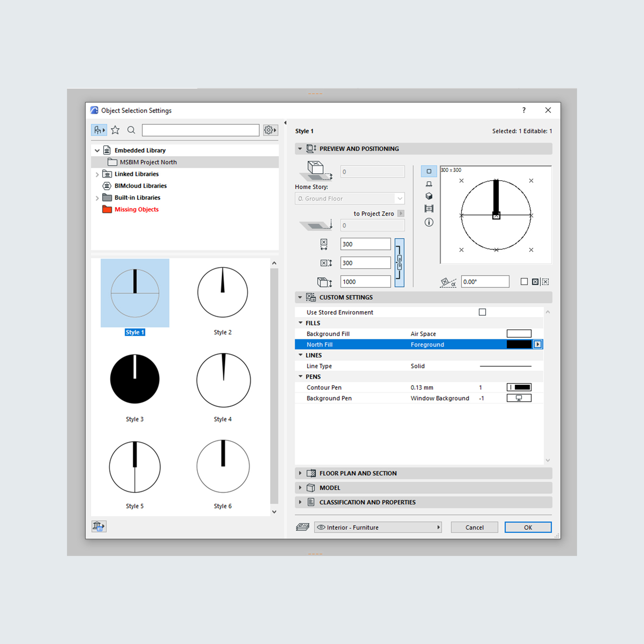
Task: Toggle the dimension chain link icon
Action: 399,263
